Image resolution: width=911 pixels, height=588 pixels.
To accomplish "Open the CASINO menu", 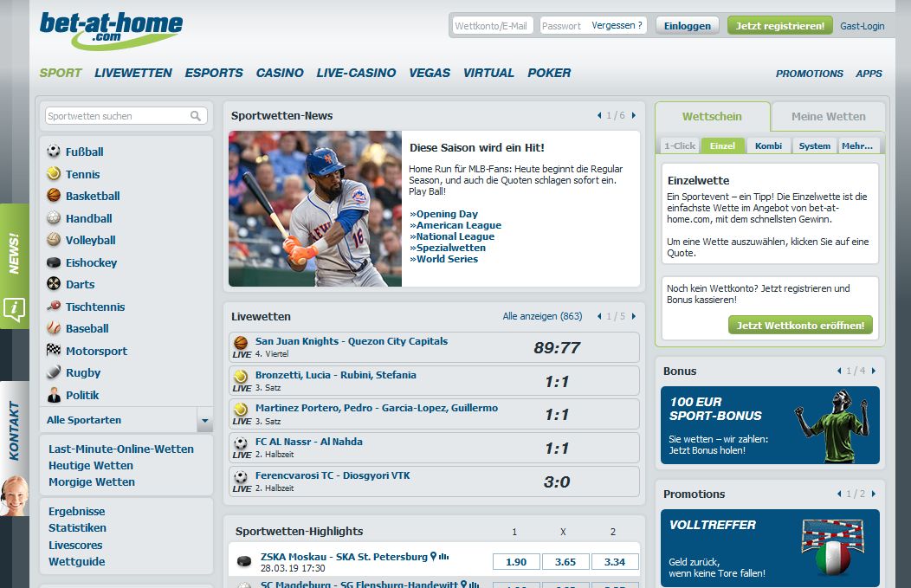I will pyautogui.click(x=280, y=73).
